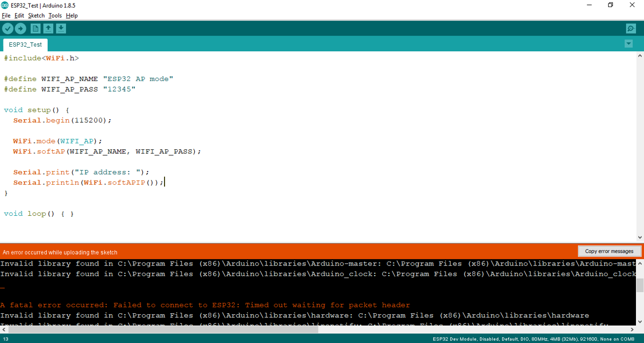Click the Arduino_clock invalid library console line
The width and height of the screenshot is (644, 343).
coord(318,274)
